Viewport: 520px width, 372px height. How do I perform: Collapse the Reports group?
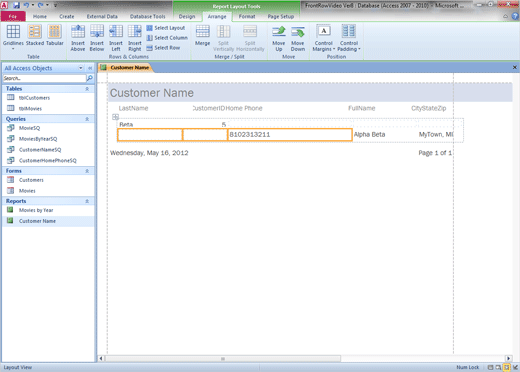click(87, 201)
